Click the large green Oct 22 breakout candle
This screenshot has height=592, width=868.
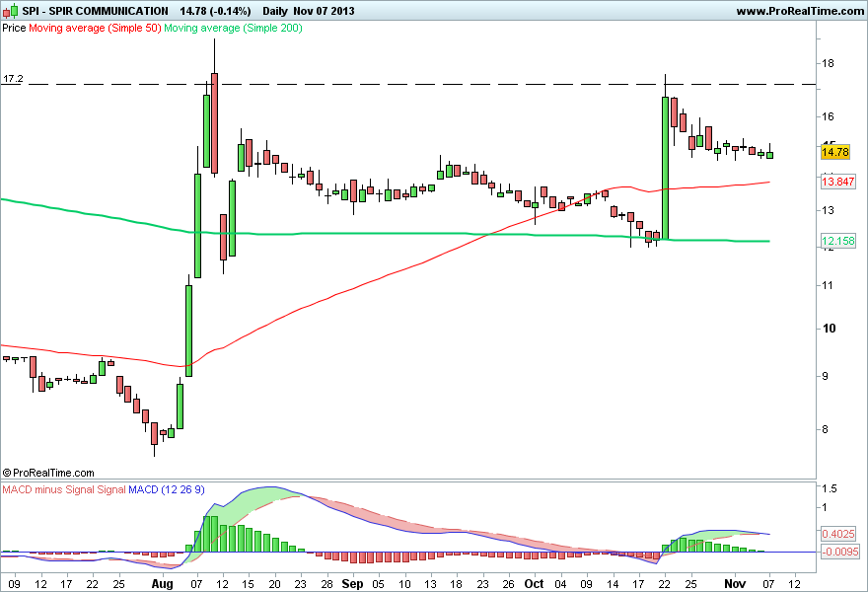coord(666,169)
